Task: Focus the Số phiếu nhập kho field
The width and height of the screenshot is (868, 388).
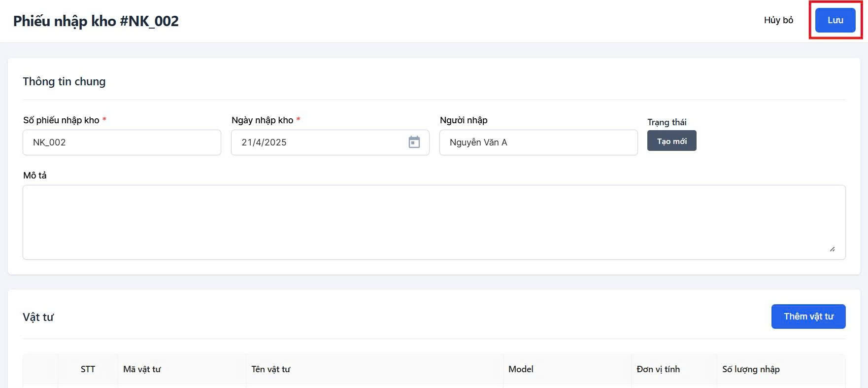Action: 122,142
